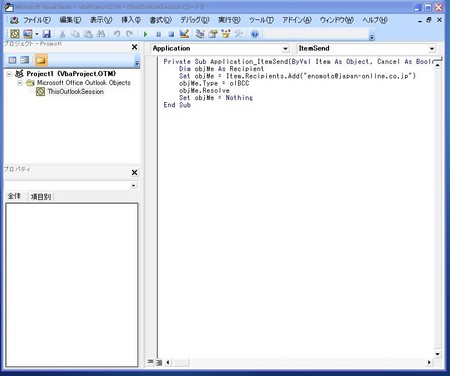
Task: Switch to the 全体 properties tab
Action: click(14, 196)
